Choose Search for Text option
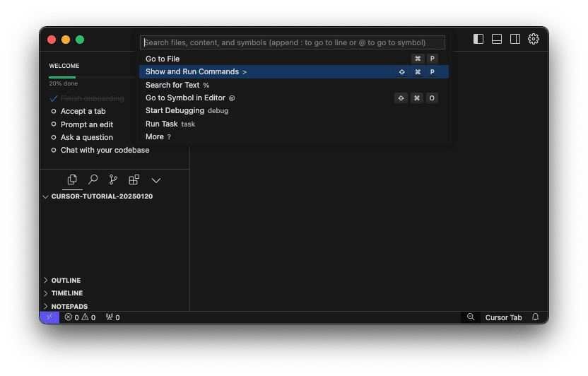The width and height of the screenshot is (588, 376). [x=294, y=85]
